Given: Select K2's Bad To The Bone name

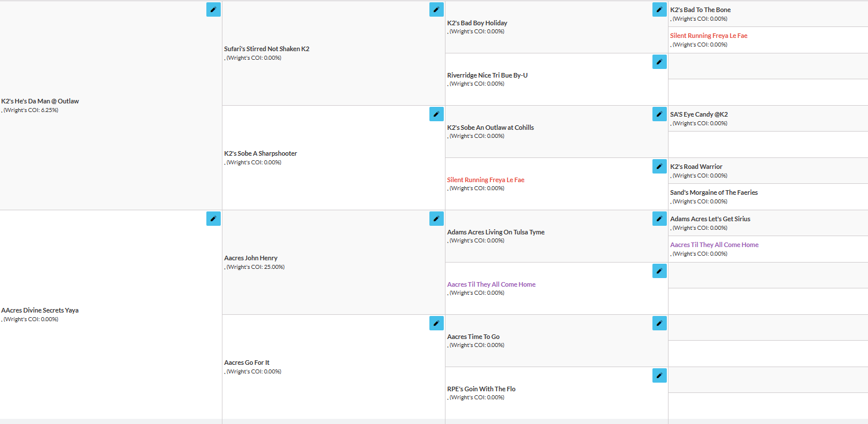Looking at the screenshot, I should pyautogui.click(x=701, y=10).
